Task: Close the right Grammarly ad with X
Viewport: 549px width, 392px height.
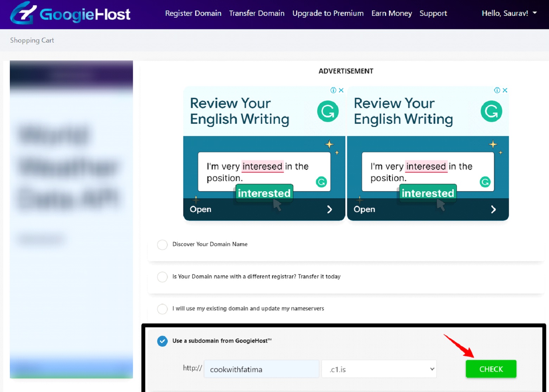Action: point(505,90)
